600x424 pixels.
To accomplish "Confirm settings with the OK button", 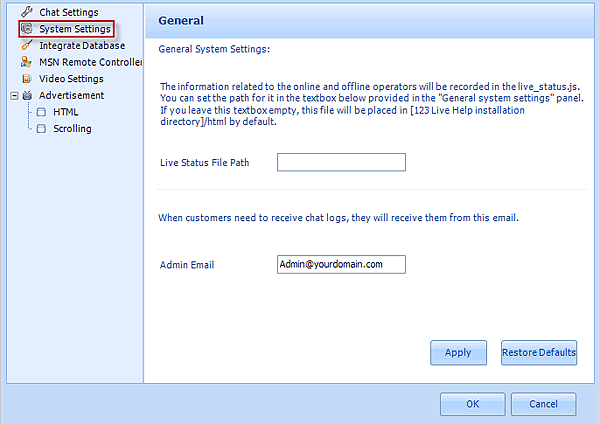I will click(x=472, y=404).
